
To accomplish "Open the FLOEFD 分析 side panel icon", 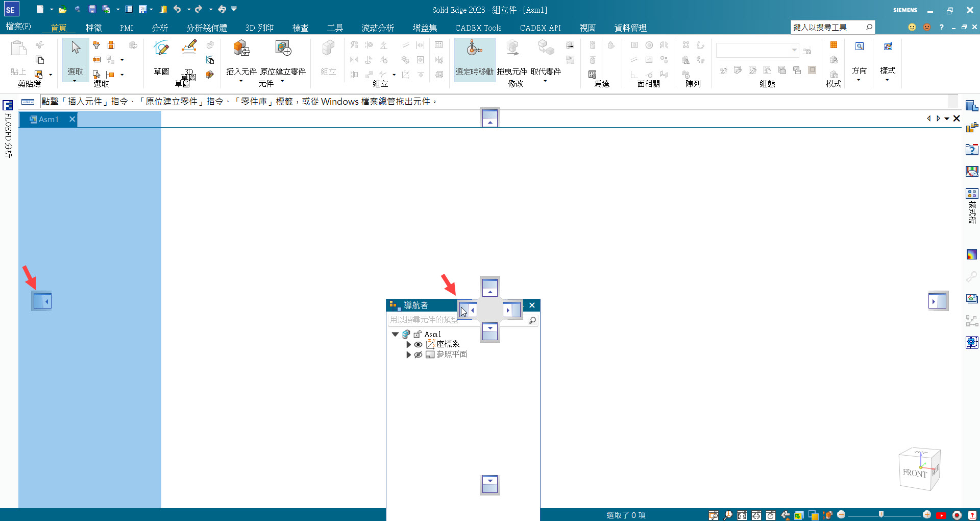I will (x=8, y=106).
